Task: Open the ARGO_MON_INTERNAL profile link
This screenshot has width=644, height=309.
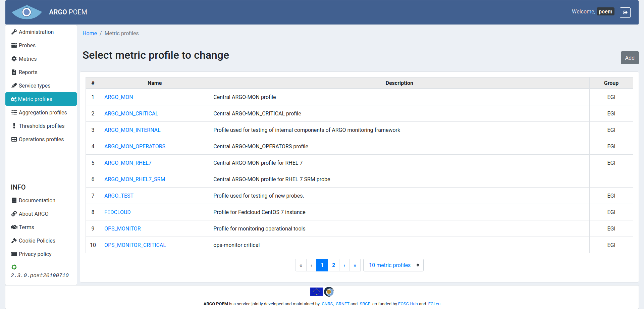Action: coord(132,130)
